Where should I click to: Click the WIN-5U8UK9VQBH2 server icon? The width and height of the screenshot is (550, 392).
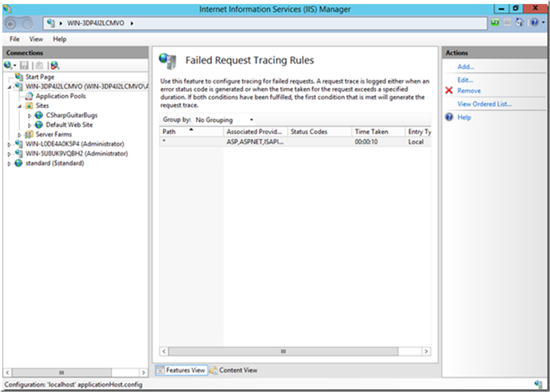pyautogui.click(x=19, y=153)
